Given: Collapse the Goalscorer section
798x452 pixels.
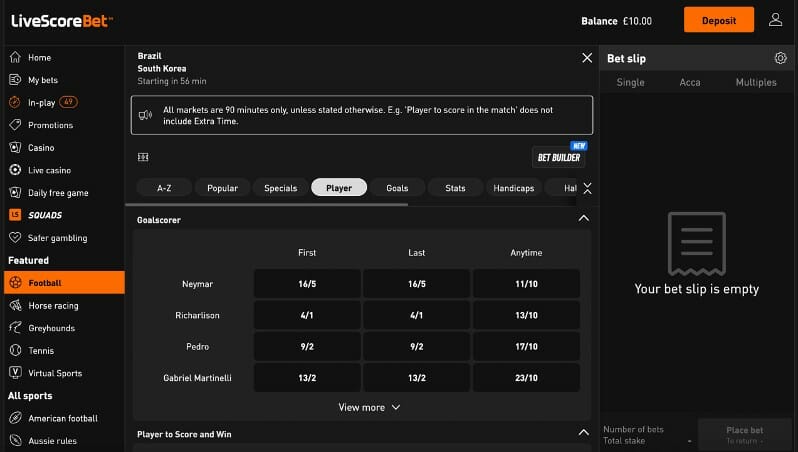Looking at the screenshot, I should tap(584, 218).
